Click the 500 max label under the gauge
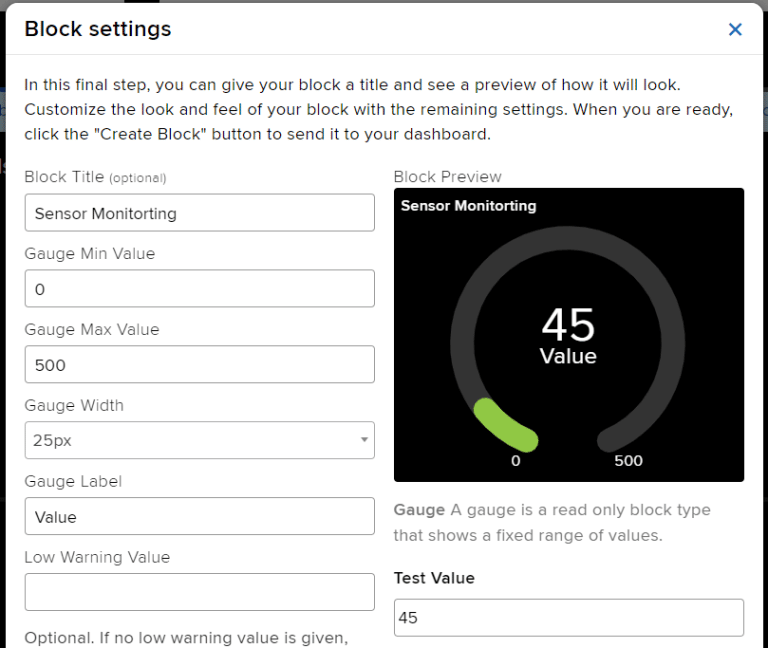This screenshot has height=648, width=768. tap(628, 461)
